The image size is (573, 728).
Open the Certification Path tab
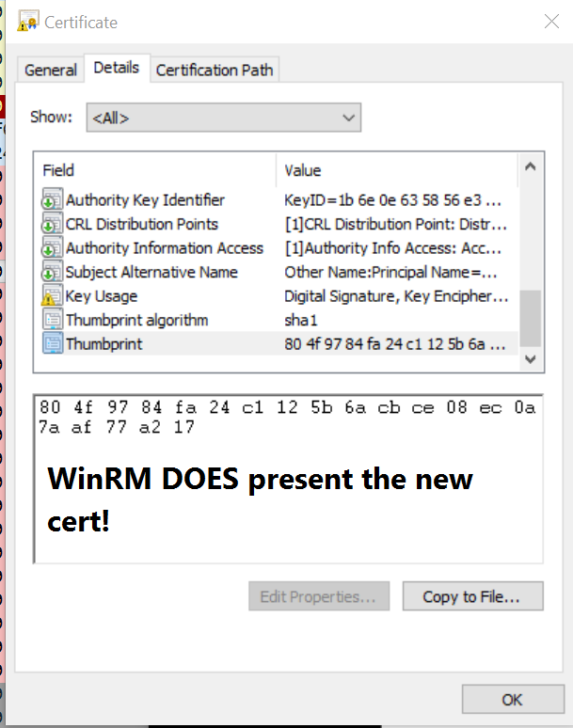[x=215, y=71]
